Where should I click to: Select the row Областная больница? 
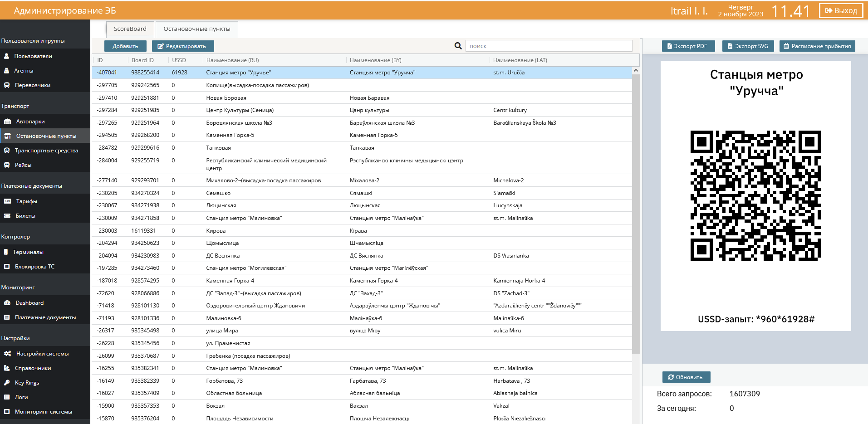coord(362,393)
